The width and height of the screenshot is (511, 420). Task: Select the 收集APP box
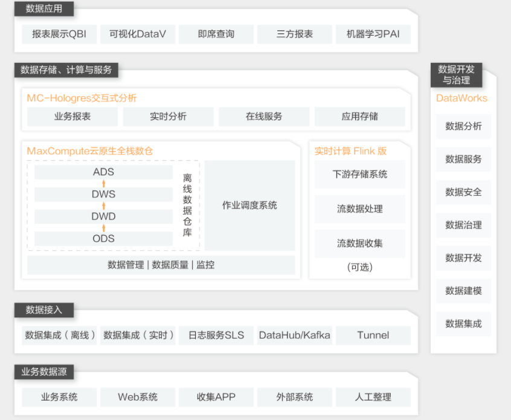click(x=216, y=397)
